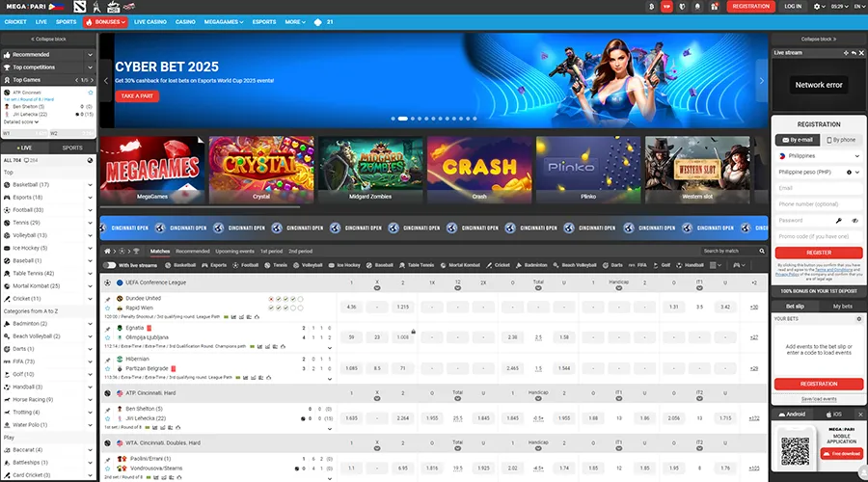Open the Plinko game thumbnail
The height and width of the screenshot is (482, 868).
588,170
